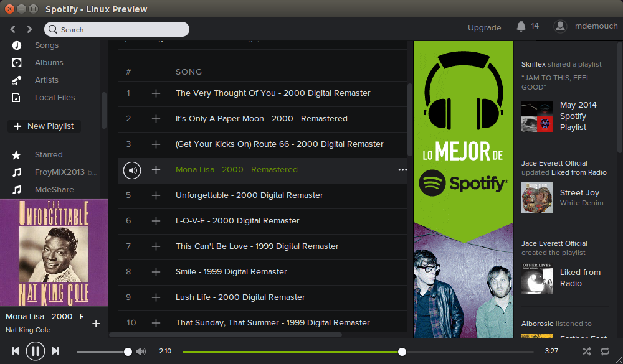Open Albums in the sidebar
The height and width of the screenshot is (364, 623).
49,63
